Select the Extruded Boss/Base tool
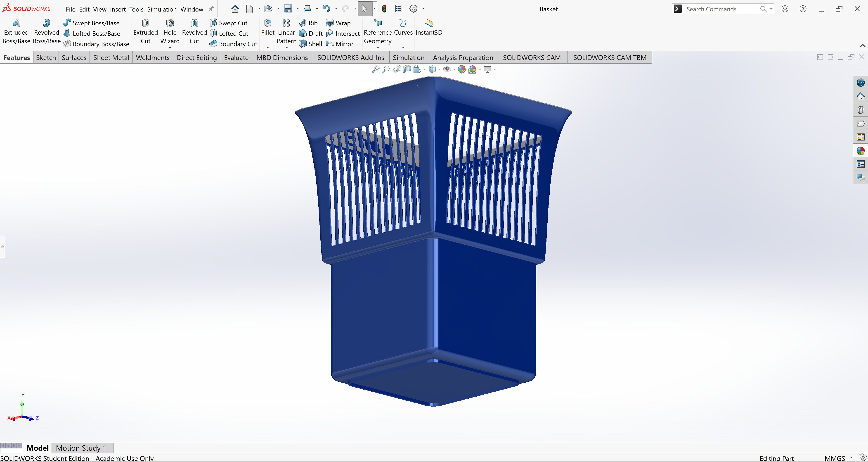The image size is (868, 462). click(x=16, y=32)
